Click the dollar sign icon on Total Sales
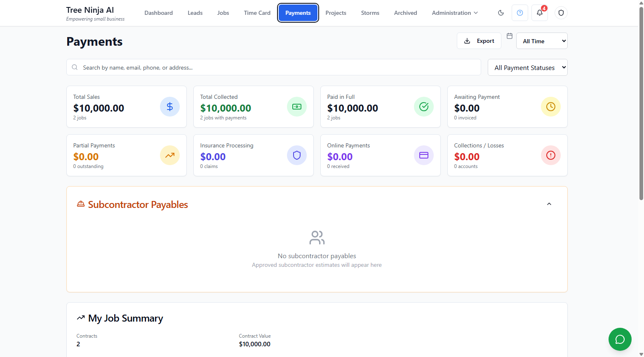Image resolution: width=644 pixels, height=357 pixels. (x=170, y=107)
